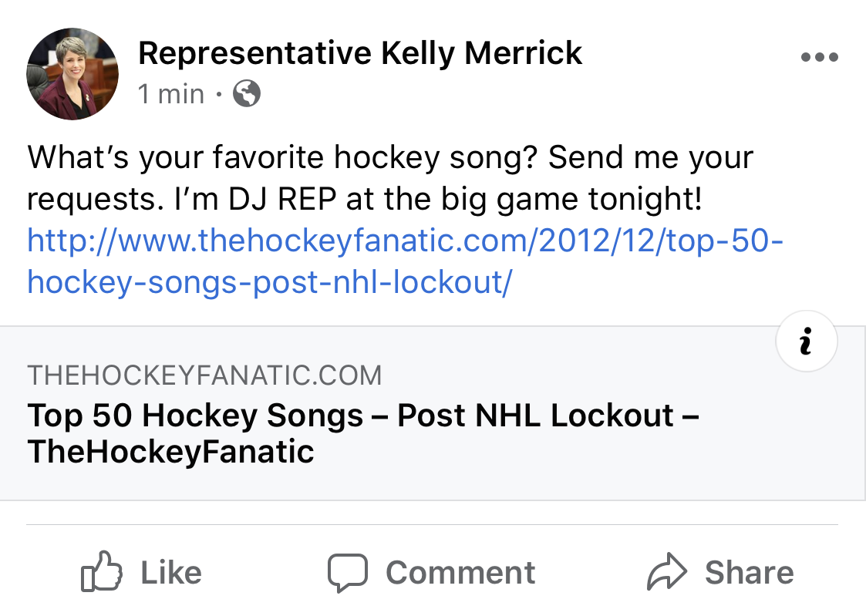Image resolution: width=866 pixels, height=616 pixels.
Task: Open the Top 50 Hockey Songs preview title
Action: point(363,433)
